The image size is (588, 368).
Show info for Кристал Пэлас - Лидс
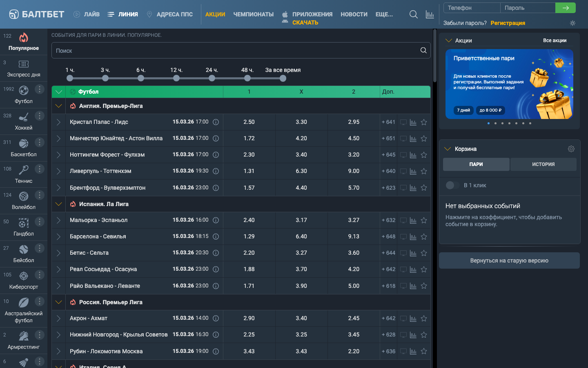216,122
